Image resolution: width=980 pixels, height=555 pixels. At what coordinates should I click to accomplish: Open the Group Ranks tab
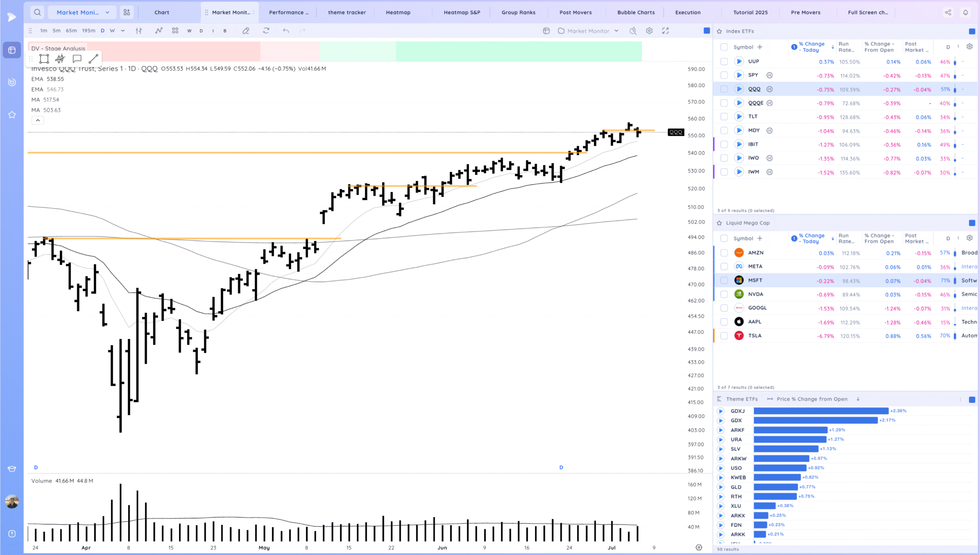tap(518, 12)
